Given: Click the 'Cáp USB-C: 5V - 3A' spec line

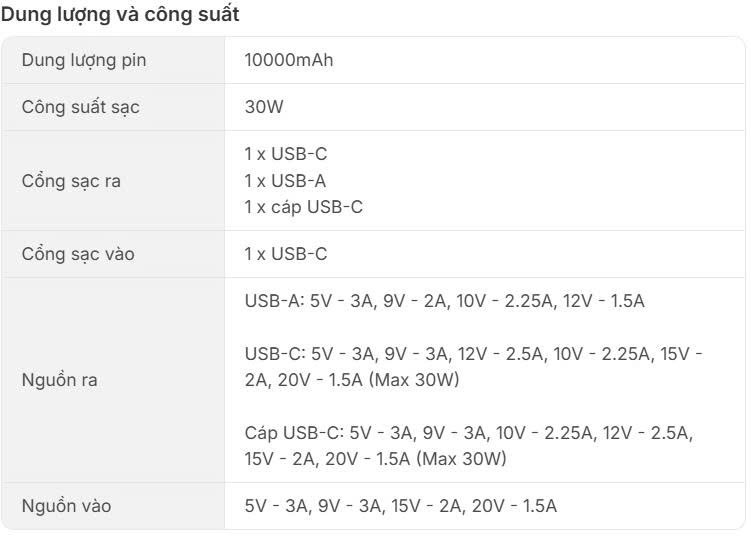Looking at the screenshot, I should point(330,433).
